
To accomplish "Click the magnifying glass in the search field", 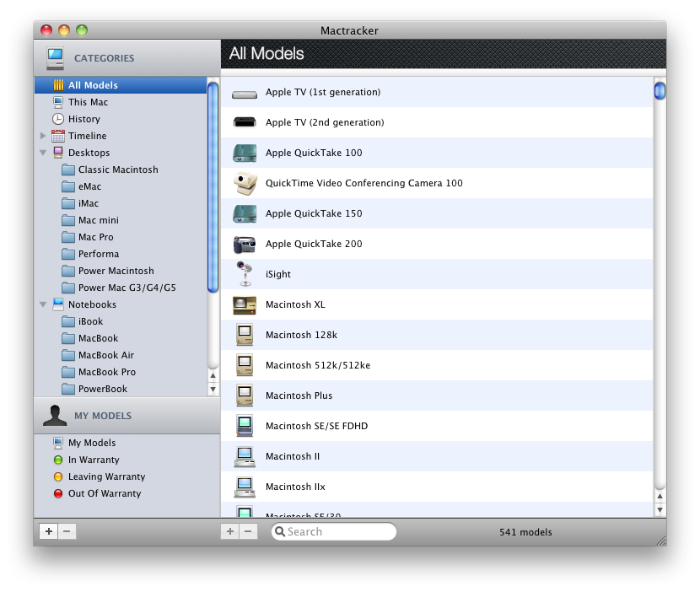I will [x=280, y=531].
